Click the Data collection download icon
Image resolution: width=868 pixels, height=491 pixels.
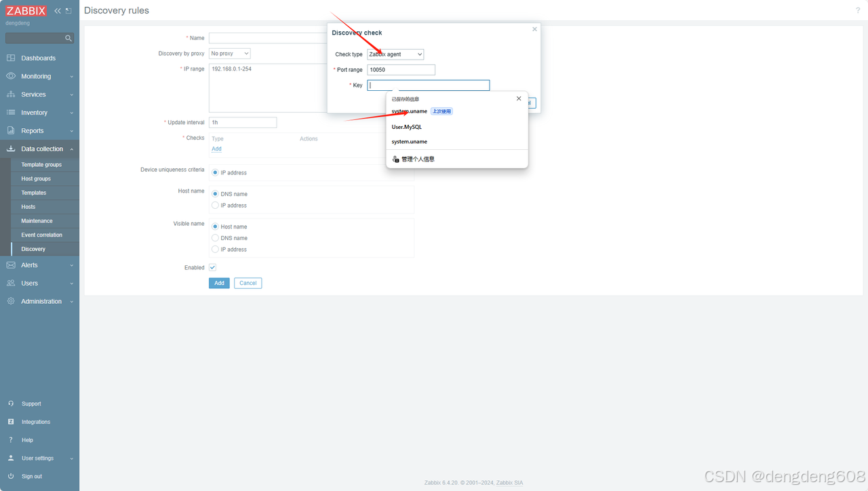11,149
